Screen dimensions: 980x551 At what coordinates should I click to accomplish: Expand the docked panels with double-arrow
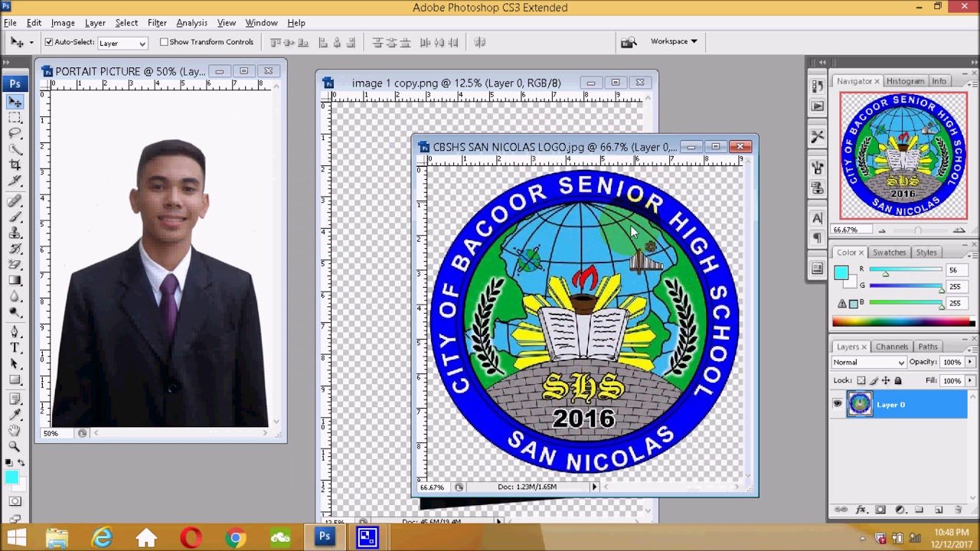822,63
